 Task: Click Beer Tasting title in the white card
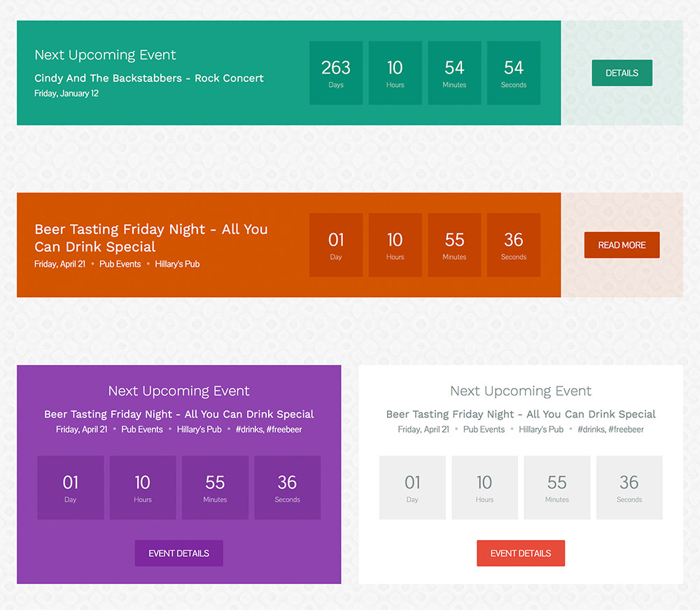coord(521,414)
